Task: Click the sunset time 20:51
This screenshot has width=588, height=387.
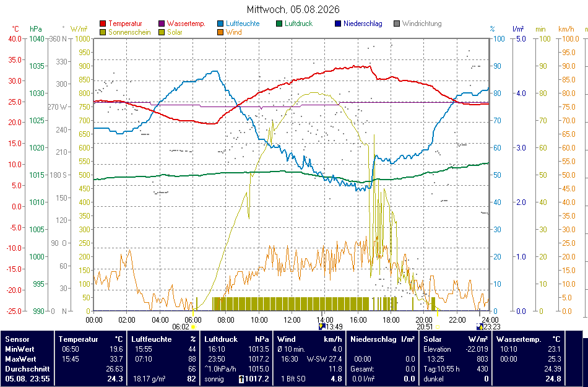Action: tap(425, 327)
